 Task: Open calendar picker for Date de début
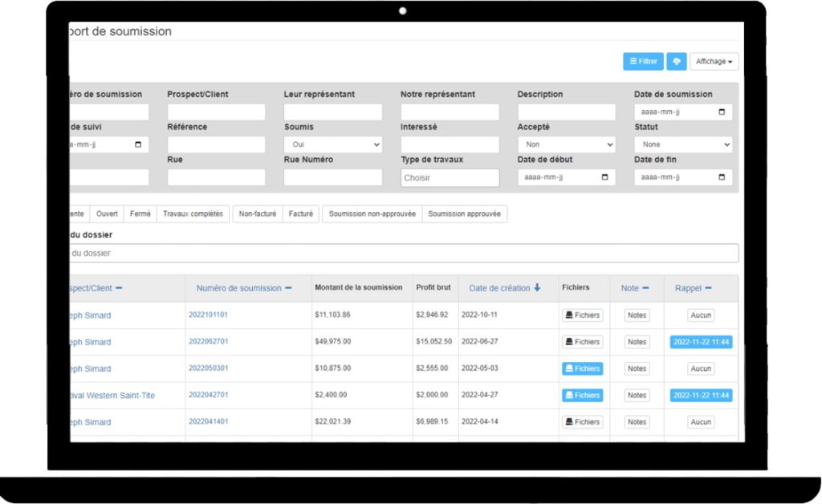605,177
